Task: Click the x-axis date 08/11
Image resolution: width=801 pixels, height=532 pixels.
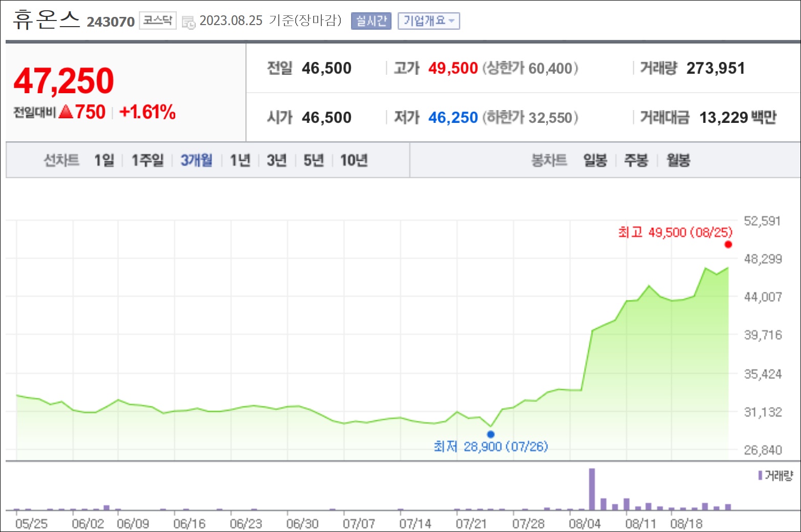Action: click(x=641, y=524)
